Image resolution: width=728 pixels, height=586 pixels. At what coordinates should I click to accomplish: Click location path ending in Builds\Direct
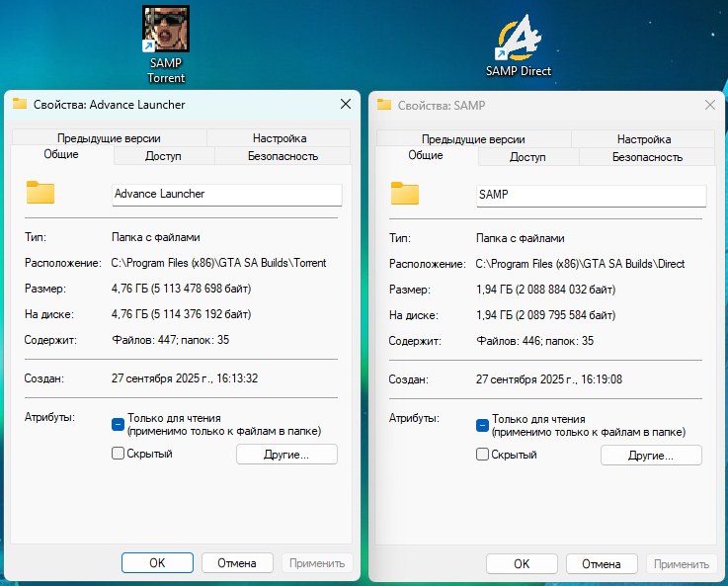click(581, 264)
